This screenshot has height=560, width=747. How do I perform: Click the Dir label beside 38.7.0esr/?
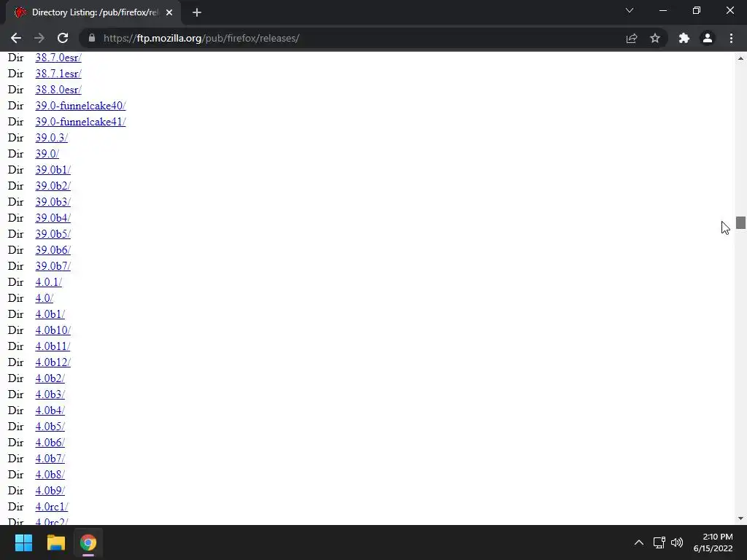(x=16, y=58)
